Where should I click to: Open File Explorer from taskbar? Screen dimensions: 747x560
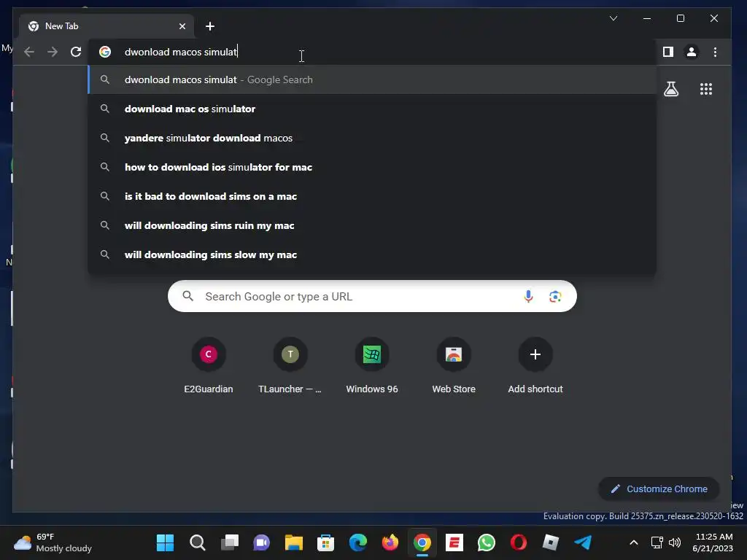click(x=293, y=542)
